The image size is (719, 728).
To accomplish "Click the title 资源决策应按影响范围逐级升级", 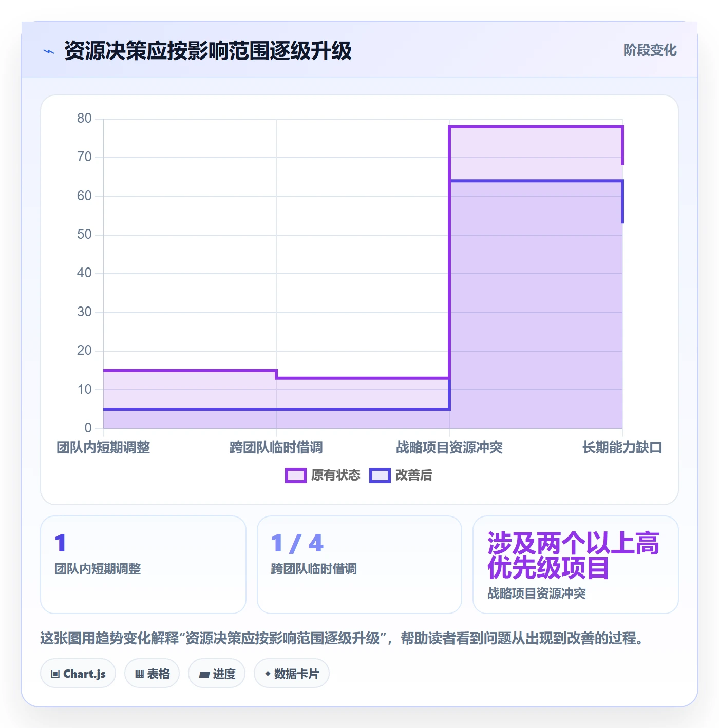I will [208, 51].
